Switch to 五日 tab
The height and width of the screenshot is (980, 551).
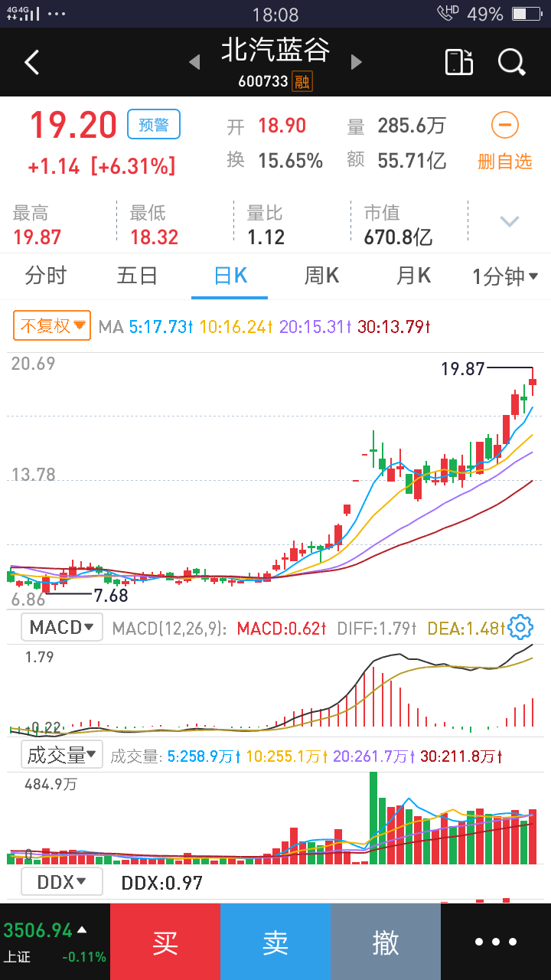138,276
